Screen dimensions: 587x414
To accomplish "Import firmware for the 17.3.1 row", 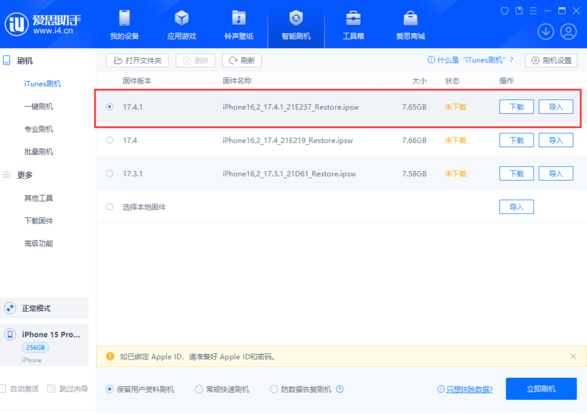I will [556, 173].
